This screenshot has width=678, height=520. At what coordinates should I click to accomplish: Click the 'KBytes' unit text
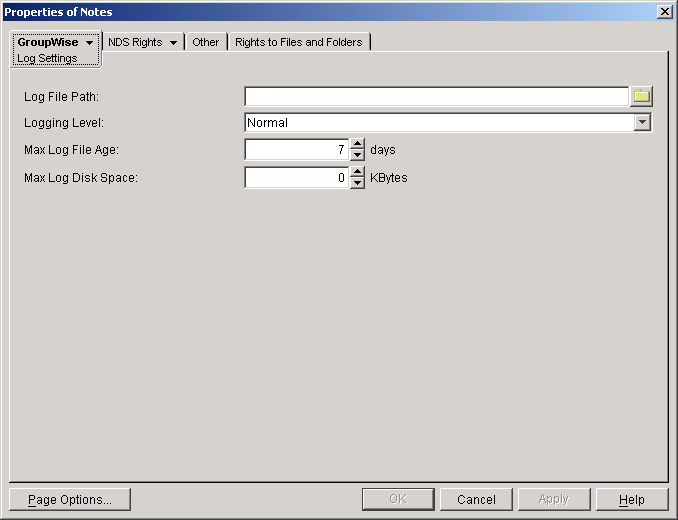[389, 178]
